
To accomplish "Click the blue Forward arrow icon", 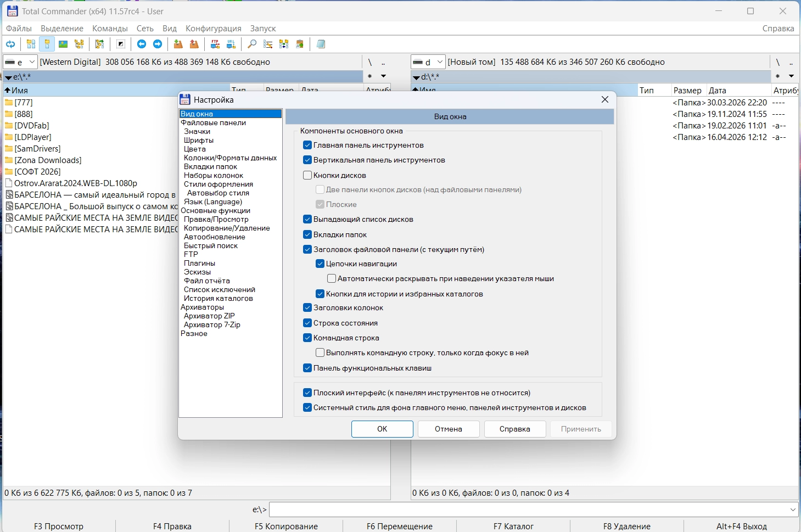I will pos(158,44).
